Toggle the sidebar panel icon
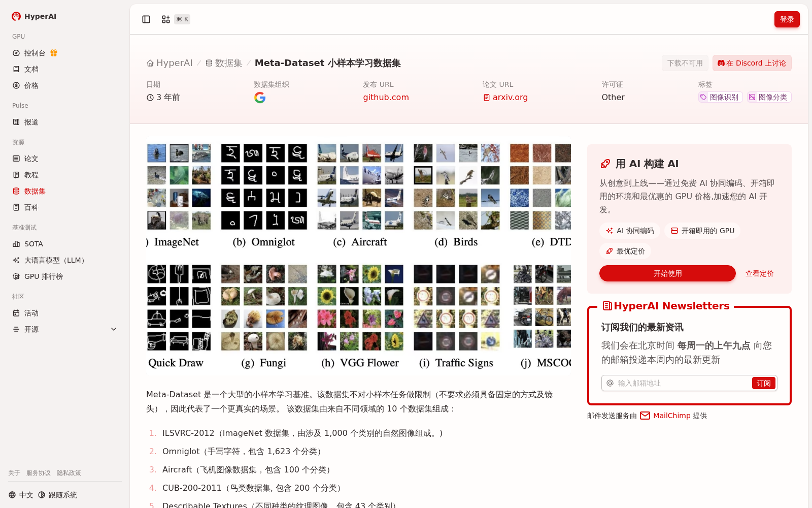 [x=146, y=19]
